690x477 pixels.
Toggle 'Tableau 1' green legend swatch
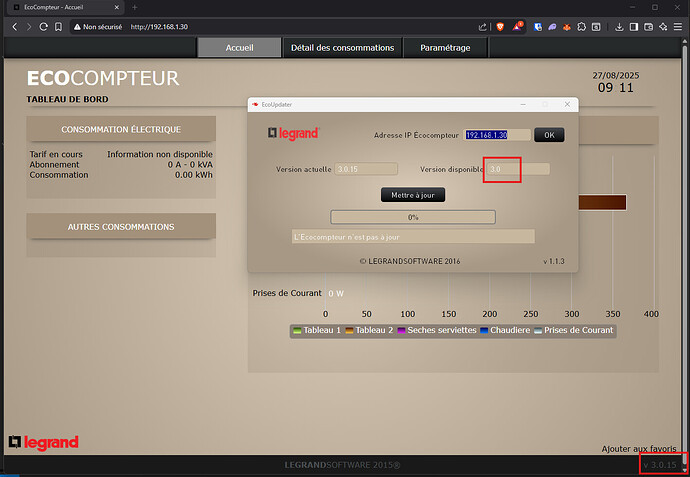297,330
